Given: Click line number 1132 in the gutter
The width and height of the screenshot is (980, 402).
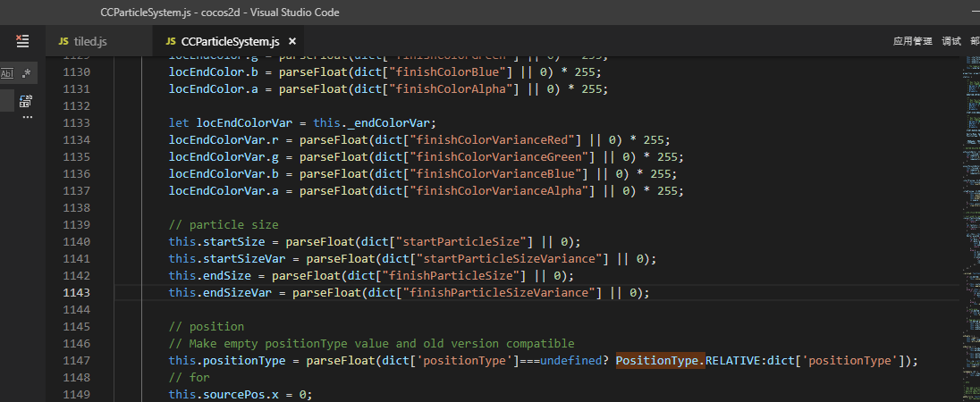Looking at the screenshot, I should (76, 105).
